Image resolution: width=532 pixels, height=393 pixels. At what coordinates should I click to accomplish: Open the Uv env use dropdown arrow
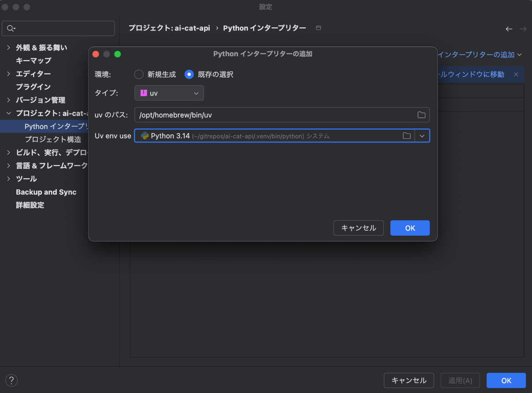click(x=422, y=136)
